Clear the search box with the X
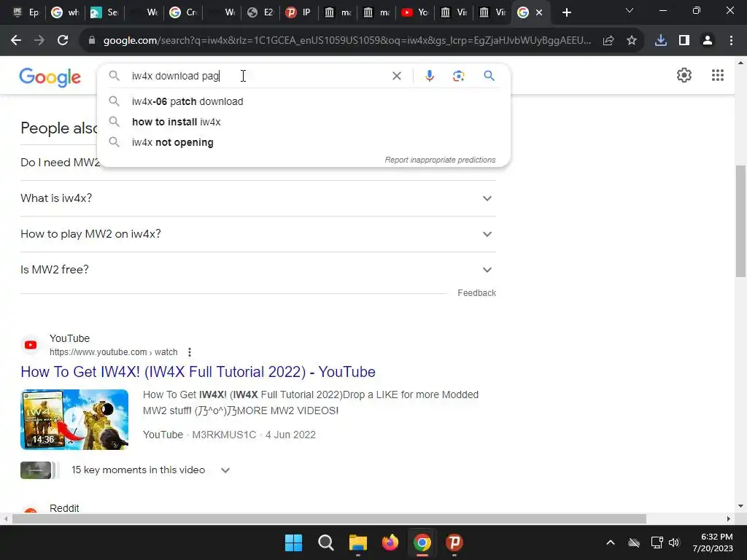The image size is (747, 560). (396, 76)
